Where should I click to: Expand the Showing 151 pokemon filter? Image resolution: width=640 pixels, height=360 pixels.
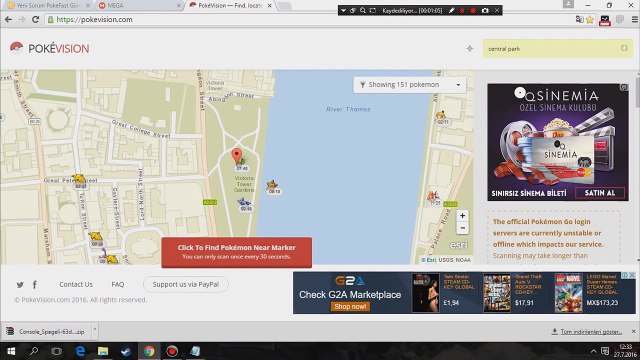click(x=410, y=84)
